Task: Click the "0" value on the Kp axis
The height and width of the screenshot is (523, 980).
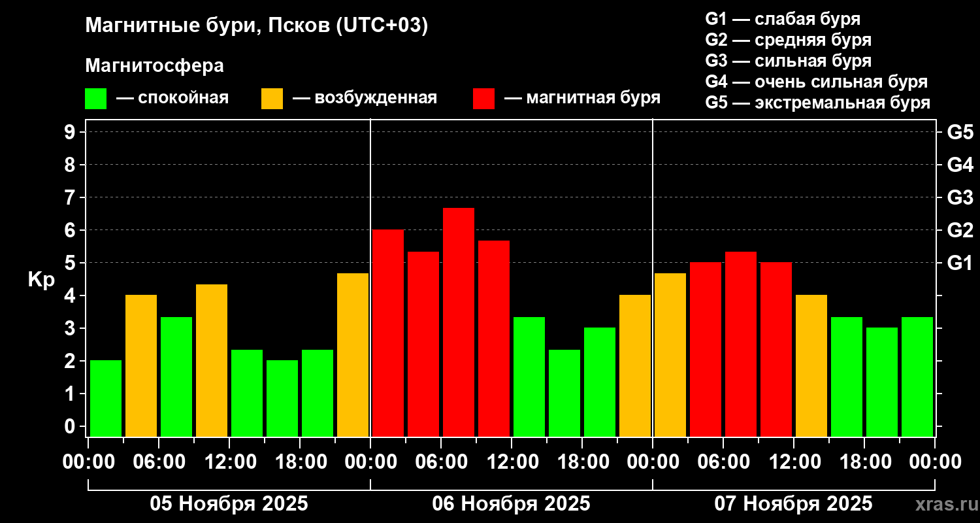Action: (x=71, y=427)
